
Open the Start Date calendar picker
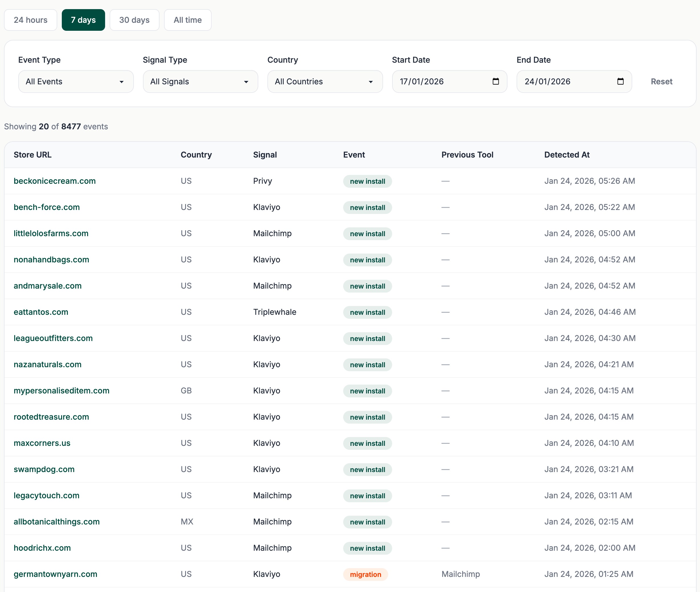(x=496, y=81)
